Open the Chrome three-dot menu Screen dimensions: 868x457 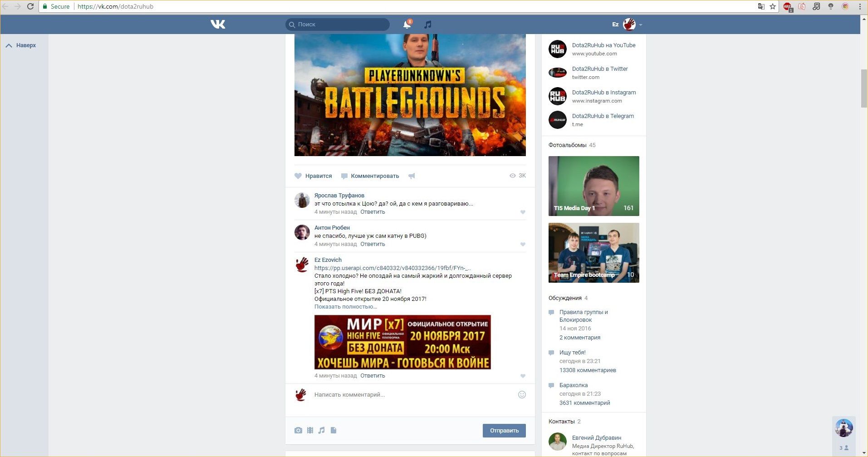point(860,6)
